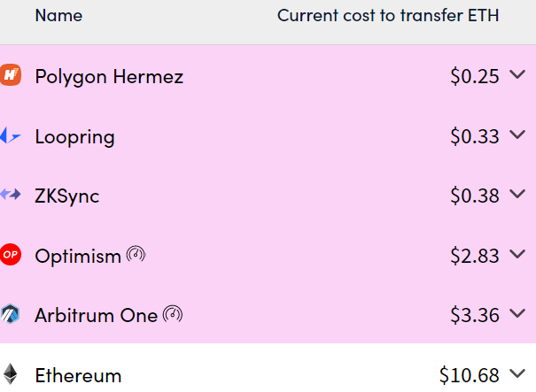Viewport: 536px width, 392px height.
Task: Click the ZKSync double-arrow logo
Action: [x=11, y=196]
